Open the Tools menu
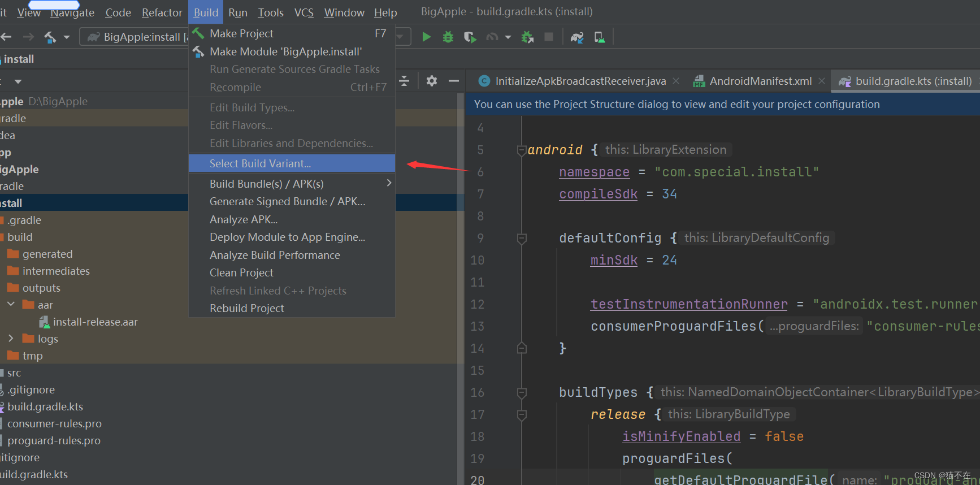This screenshot has width=980, height=485. coord(271,12)
